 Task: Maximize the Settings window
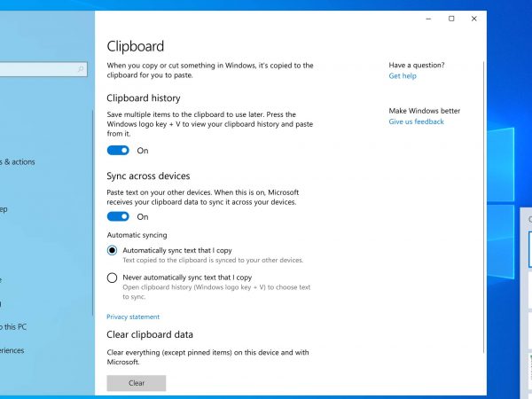(x=451, y=19)
